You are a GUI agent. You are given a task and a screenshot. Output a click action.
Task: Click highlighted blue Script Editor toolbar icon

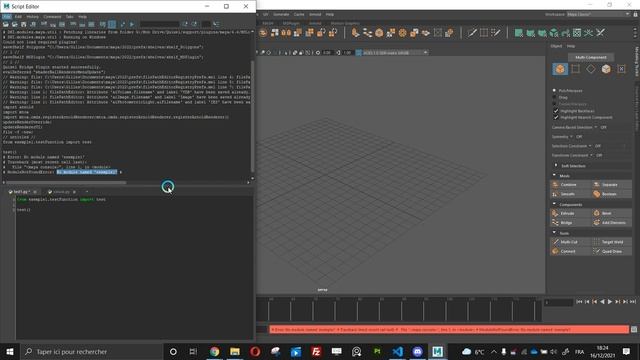(x=112, y=24)
